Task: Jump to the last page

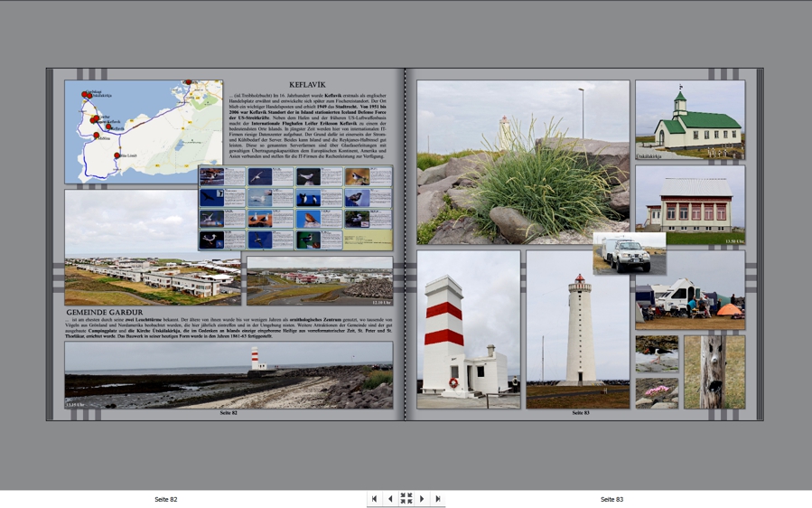Action: coord(438,499)
